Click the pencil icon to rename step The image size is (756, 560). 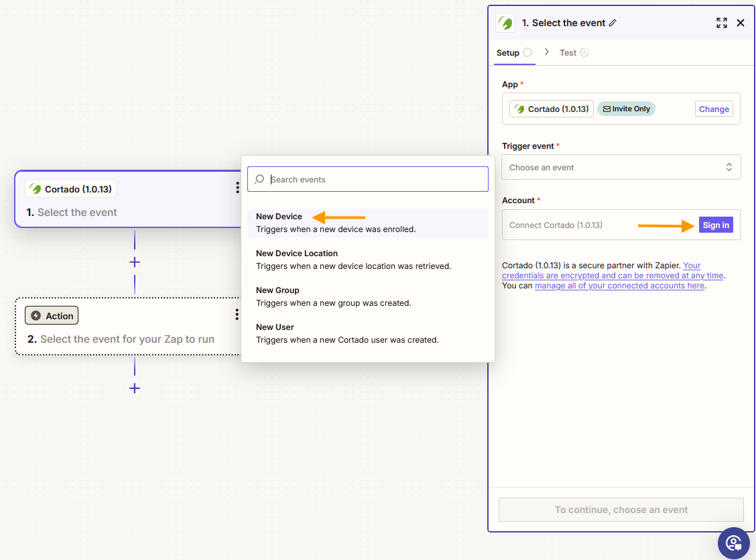click(613, 23)
